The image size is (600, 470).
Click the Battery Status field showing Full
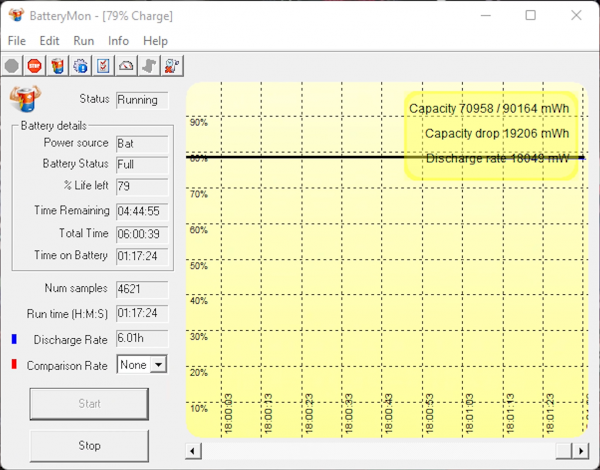click(142, 165)
